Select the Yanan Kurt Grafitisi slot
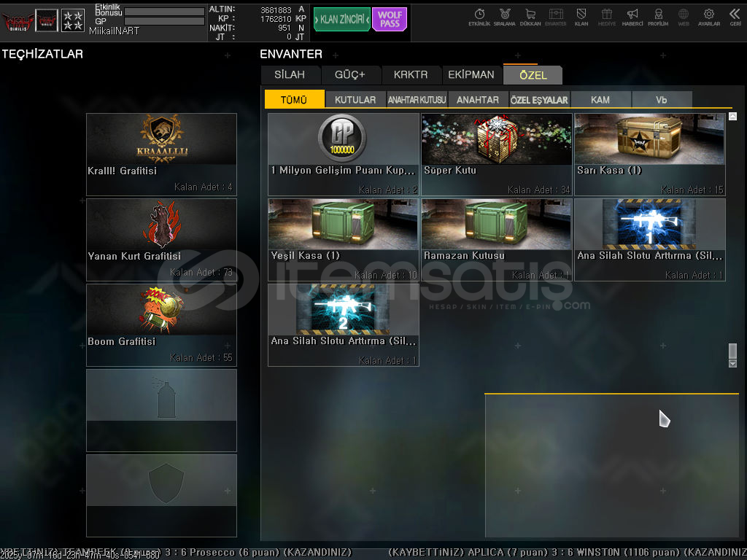 click(161, 239)
